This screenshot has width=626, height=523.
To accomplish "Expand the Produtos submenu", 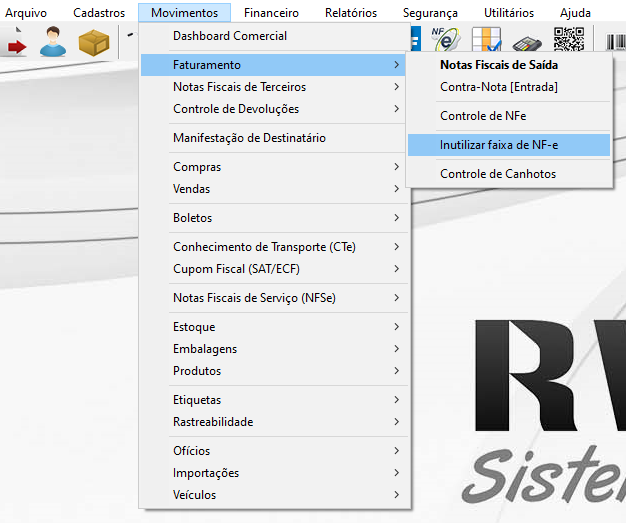I will (x=275, y=370).
